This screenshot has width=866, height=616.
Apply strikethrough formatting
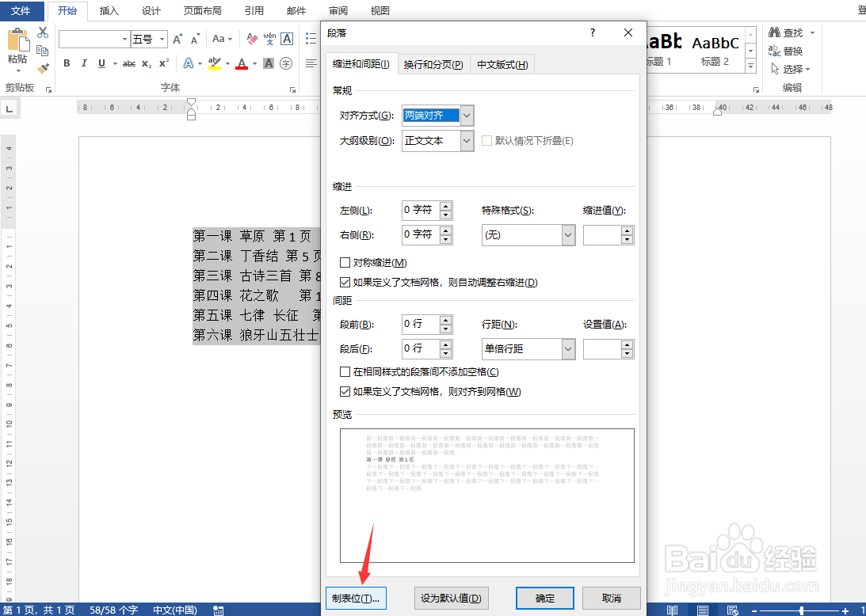click(x=131, y=63)
